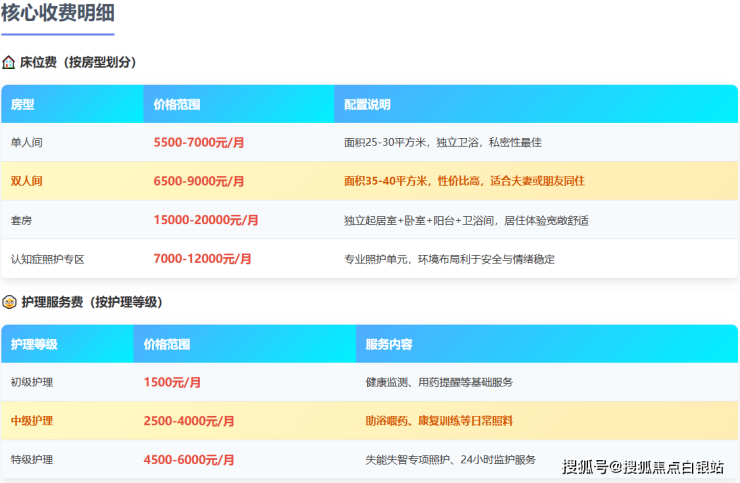
Task: Click the highlighted 双人间 row label
Action: coord(27,181)
